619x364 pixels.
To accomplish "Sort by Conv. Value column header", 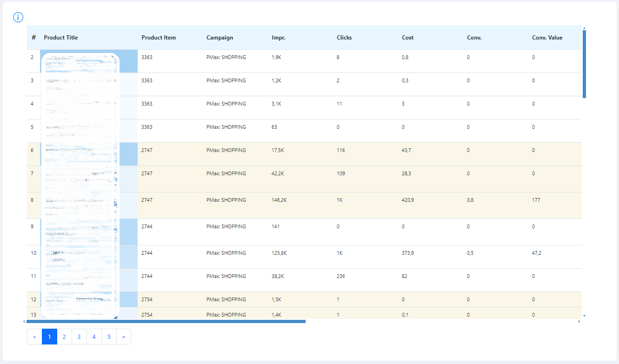I will coord(547,38).
